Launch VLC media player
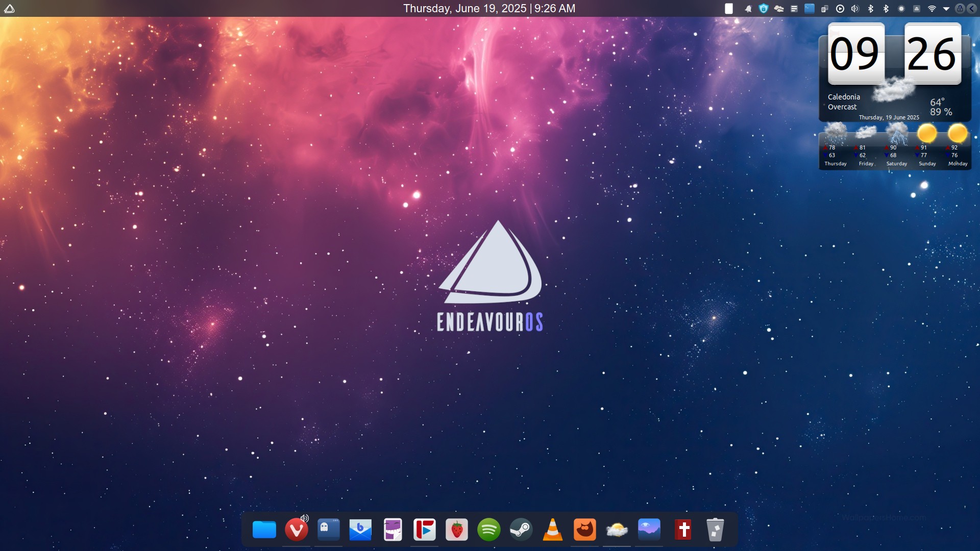 (553, 530)
